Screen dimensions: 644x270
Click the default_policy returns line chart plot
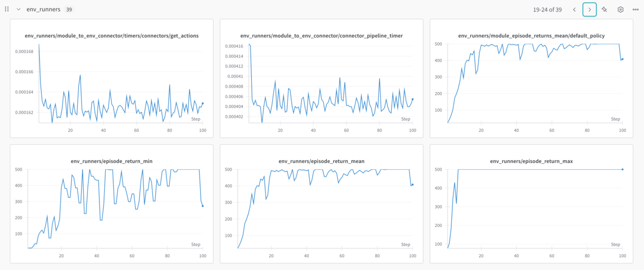tap(535, 83)
